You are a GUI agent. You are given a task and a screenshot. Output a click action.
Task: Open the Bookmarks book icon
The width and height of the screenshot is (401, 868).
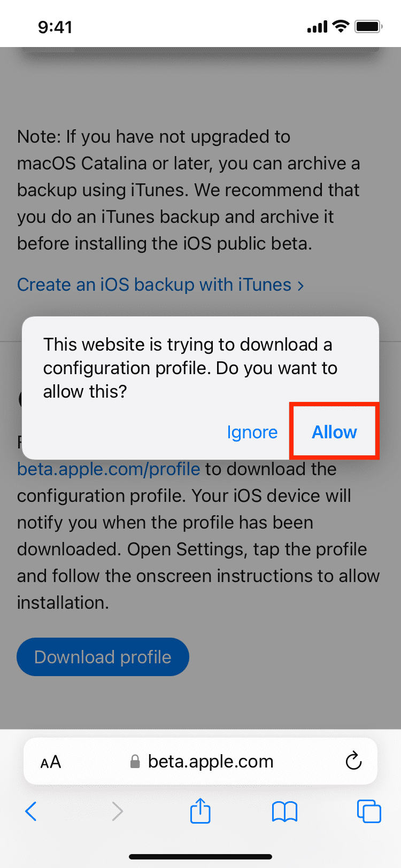pyautogui.click(x=284, y=811)
